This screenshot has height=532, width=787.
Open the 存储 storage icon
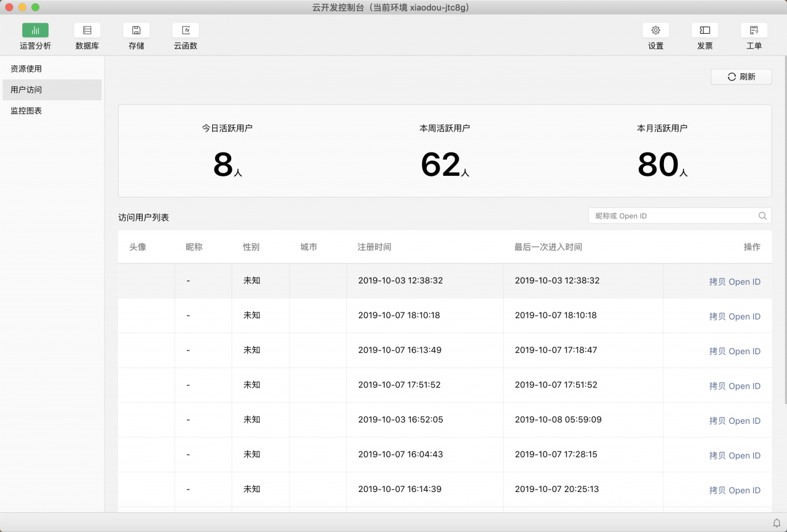136,31
